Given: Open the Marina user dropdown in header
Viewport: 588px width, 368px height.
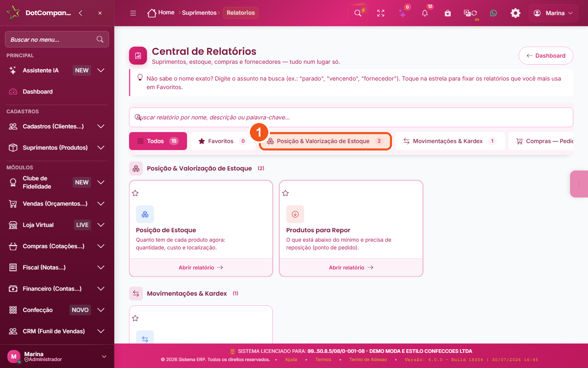Looking at the screenshot, I should point(553,13).
